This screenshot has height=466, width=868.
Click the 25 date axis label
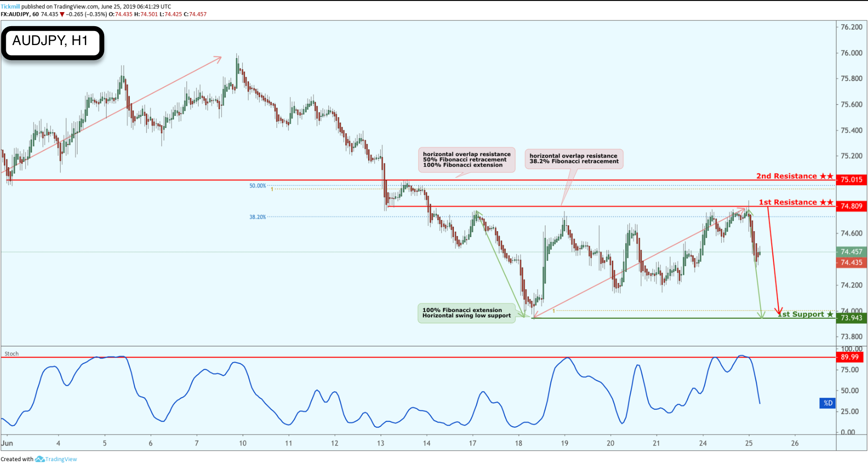749,443
